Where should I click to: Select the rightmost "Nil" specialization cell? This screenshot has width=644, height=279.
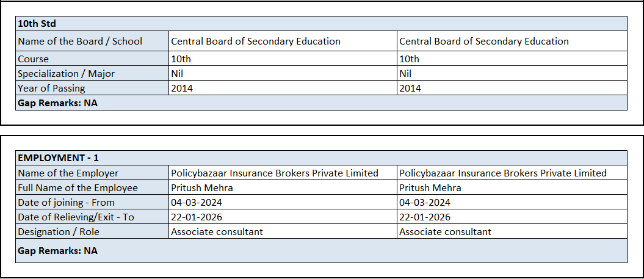(405, 74)
